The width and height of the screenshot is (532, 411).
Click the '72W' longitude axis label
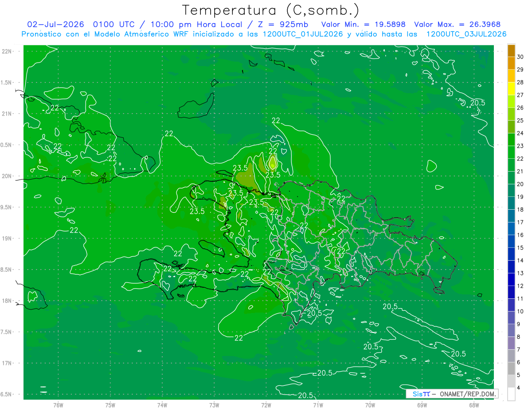[x=266, y=405]
